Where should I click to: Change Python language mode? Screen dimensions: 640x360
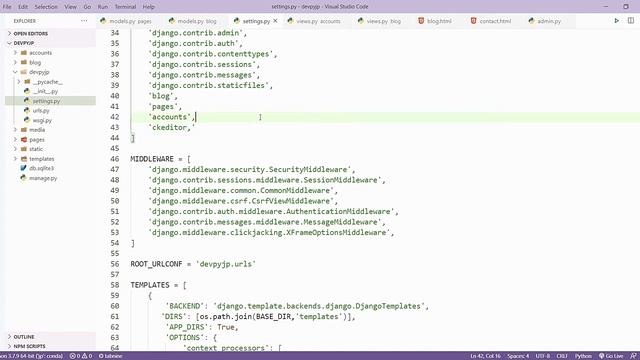[583, 356]
